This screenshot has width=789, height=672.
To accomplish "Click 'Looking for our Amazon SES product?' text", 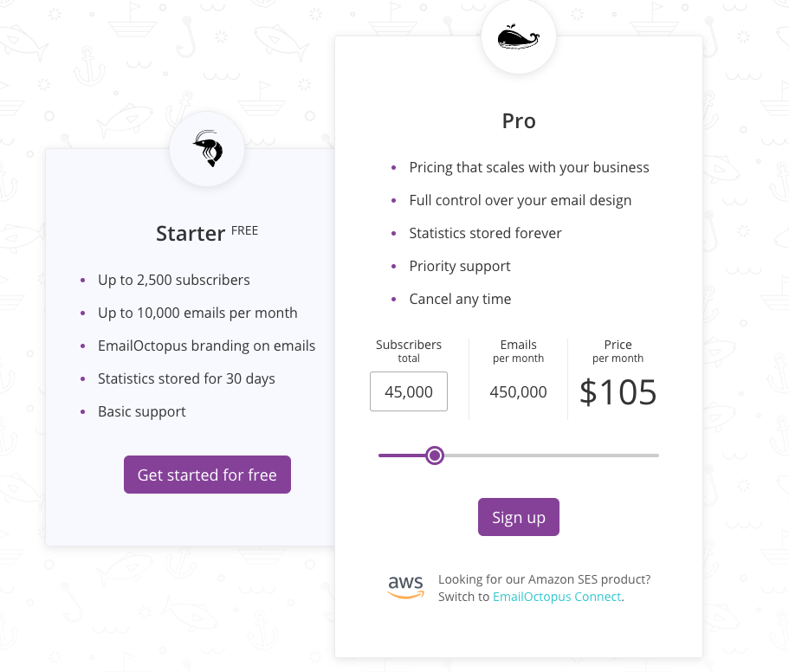I will [544, 579].
